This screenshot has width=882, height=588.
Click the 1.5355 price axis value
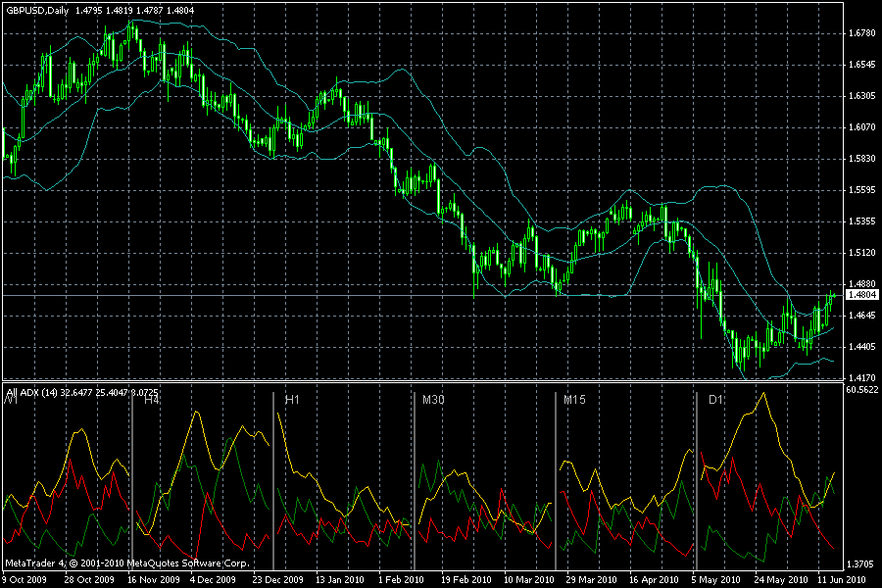click(862, 221)
